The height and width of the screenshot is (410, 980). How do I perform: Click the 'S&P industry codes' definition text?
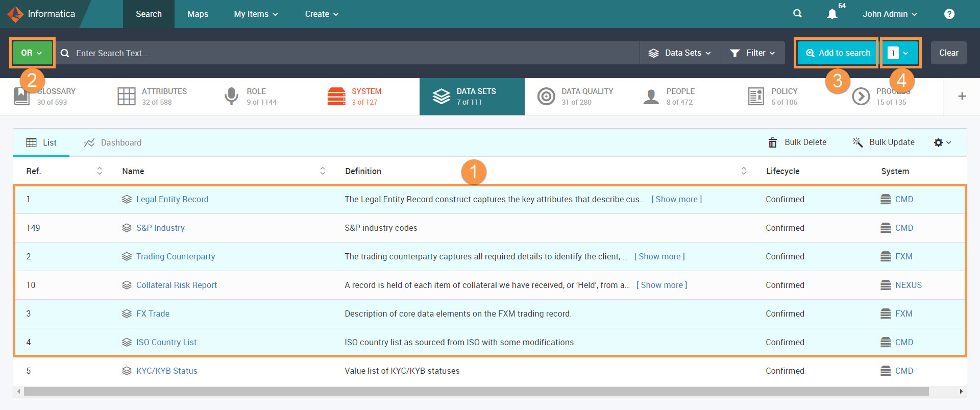click(x=381, y=228)
